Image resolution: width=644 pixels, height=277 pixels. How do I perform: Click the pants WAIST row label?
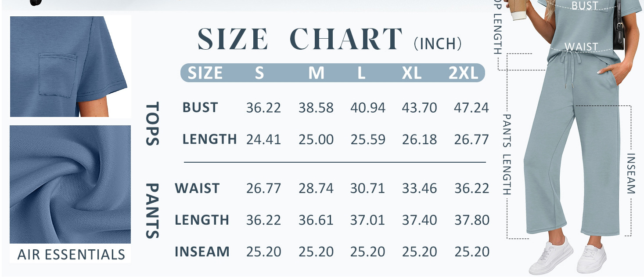click(x=197, y=189)
